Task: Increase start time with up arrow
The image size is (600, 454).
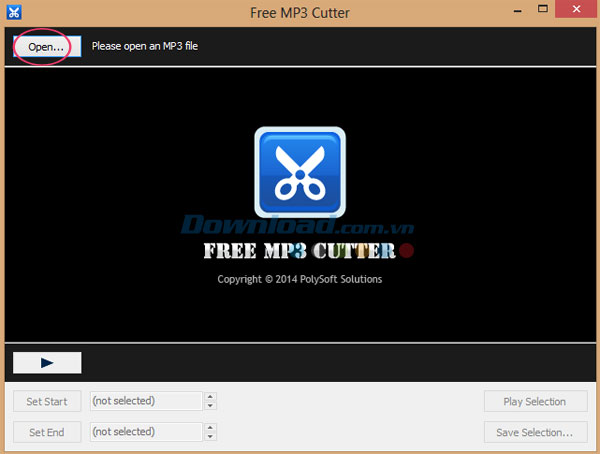Action: point(210,396)
